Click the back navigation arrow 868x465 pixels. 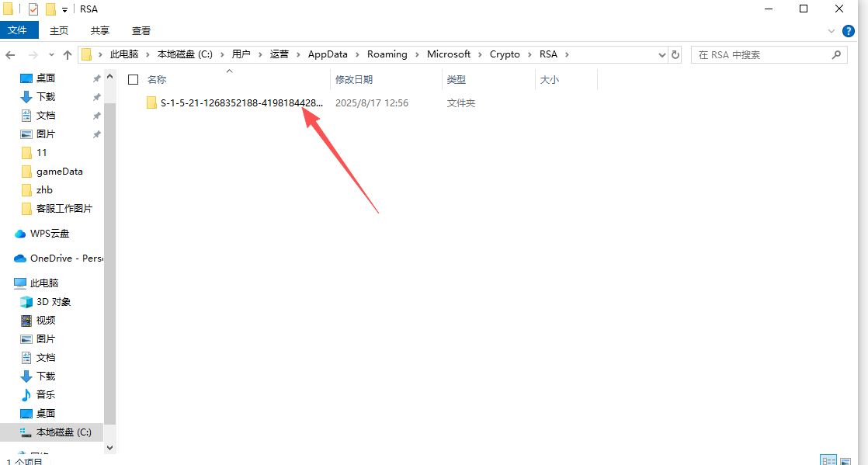point(9,54)
